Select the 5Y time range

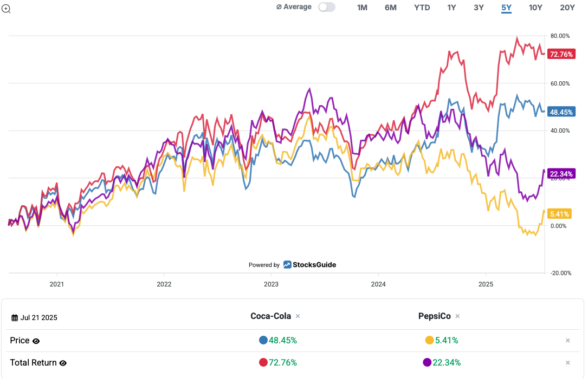tap(506, 8)
